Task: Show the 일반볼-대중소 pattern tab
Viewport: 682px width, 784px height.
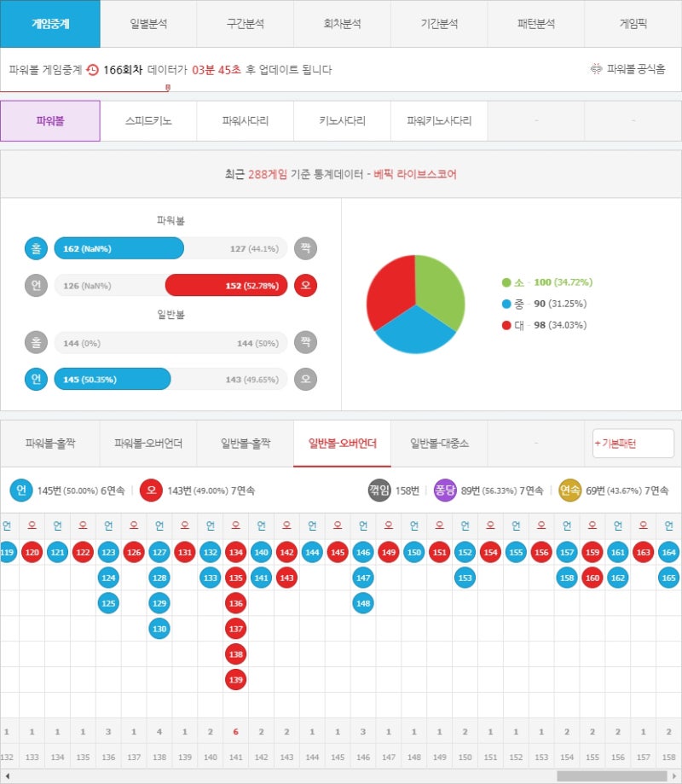Action: click(x=439, y=443)
